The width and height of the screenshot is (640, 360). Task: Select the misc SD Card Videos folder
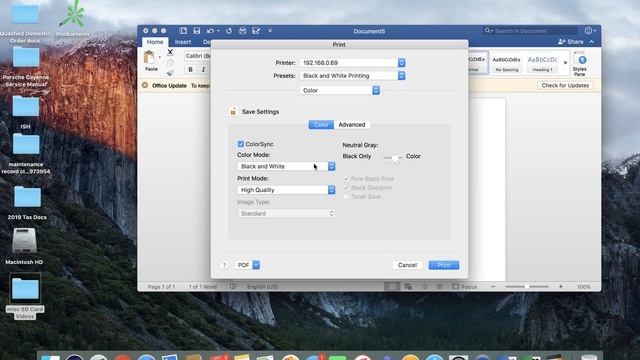pos(25,288)
